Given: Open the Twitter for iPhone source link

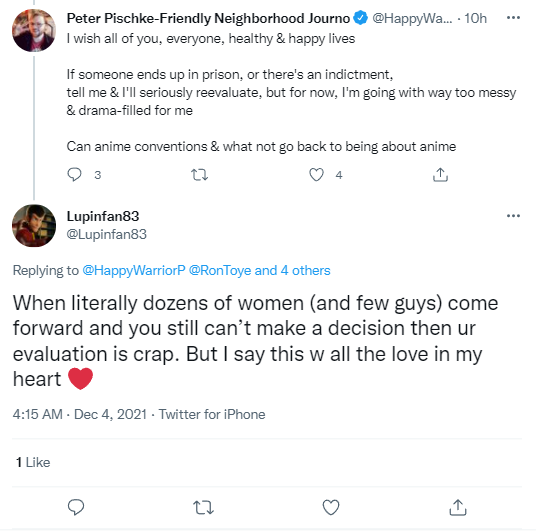Looking at the screenshot, I should point(212,414).
